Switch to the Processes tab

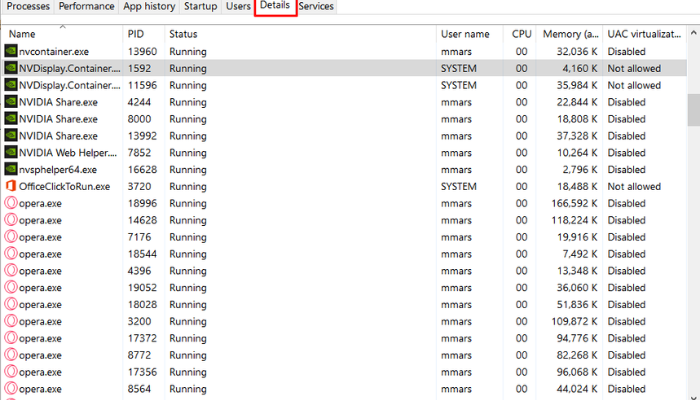tap(28, 6)
